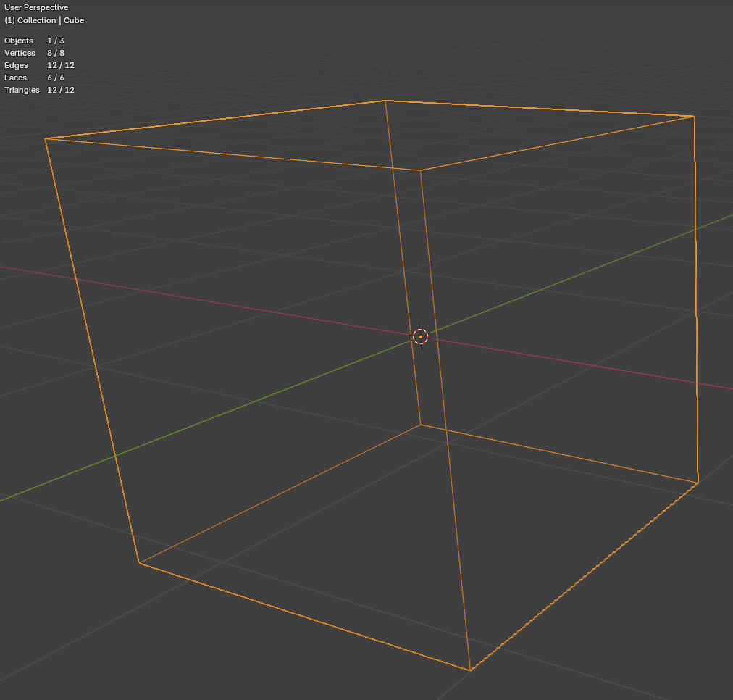Viewport: 733px width, 700px height.
Task: Click the orange object origin dot
Action: 419,336
